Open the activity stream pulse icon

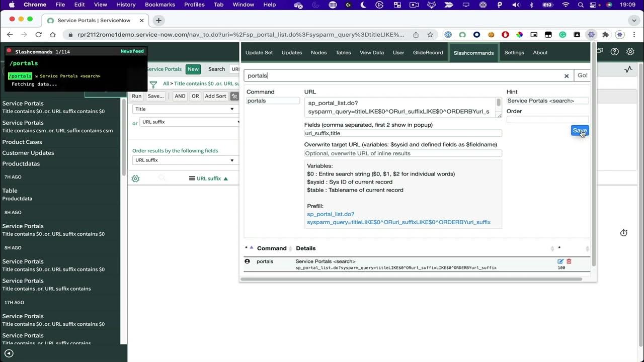[628, 69]
